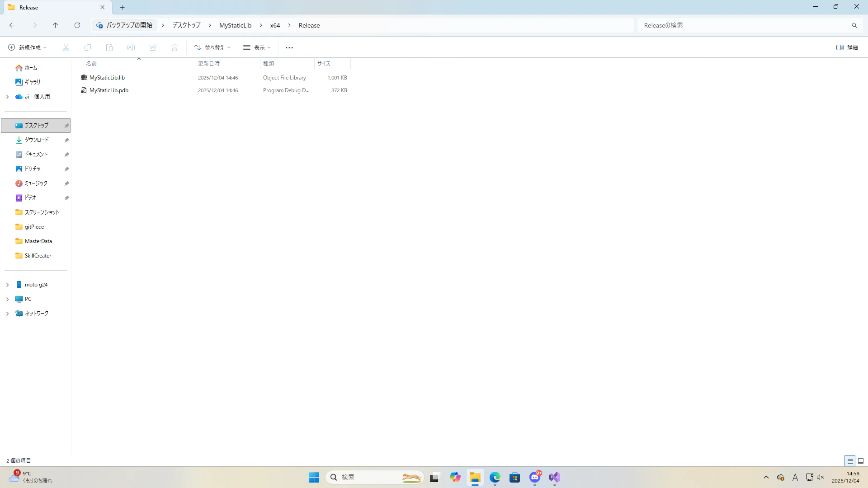The height and width of the screenshot is (488, 868).
Task: Open the three-dots more options menu
Action: point(289,47)
